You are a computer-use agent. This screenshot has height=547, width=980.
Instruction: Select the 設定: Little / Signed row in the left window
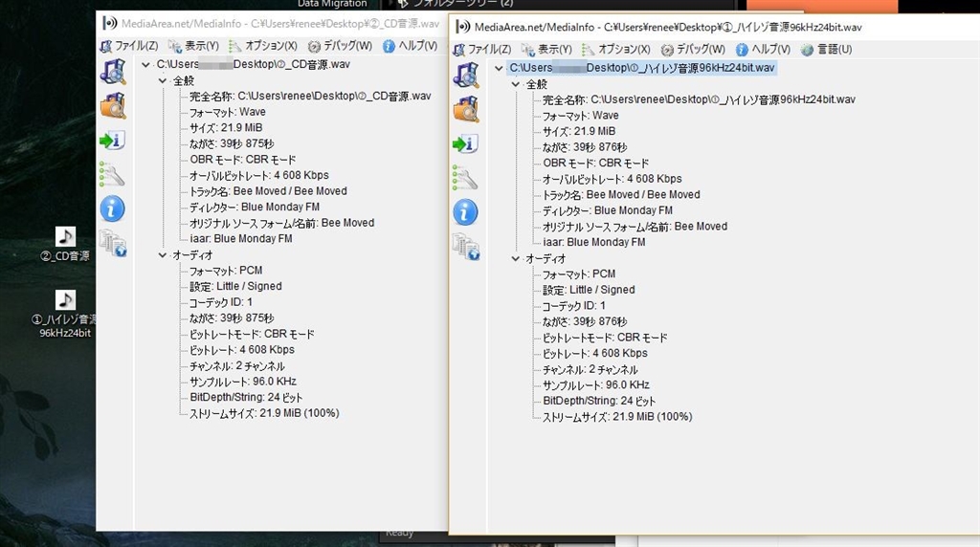(235, 286)
